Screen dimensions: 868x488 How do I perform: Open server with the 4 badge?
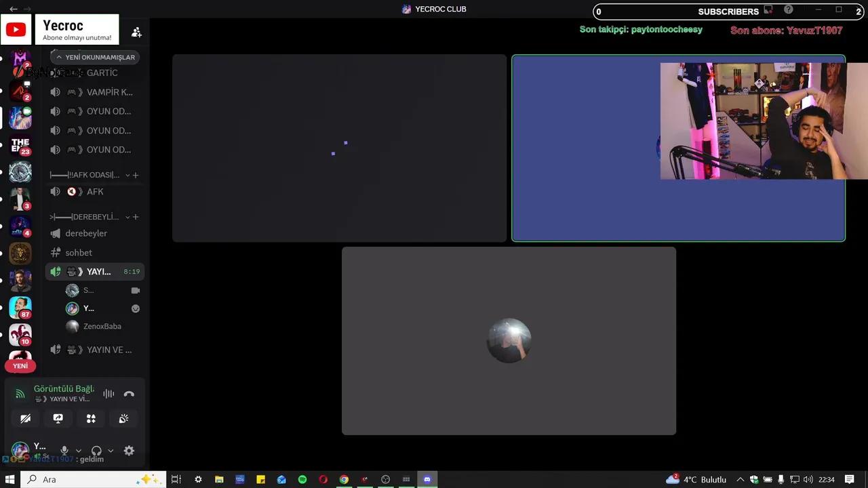point(20,226)
